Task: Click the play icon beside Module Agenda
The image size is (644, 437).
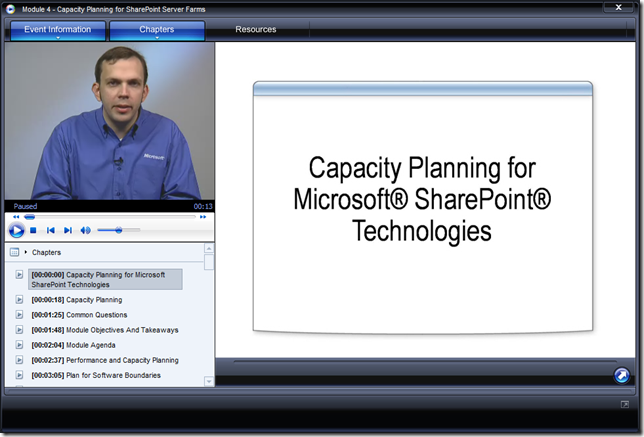Action: click(x=19, y=345)
